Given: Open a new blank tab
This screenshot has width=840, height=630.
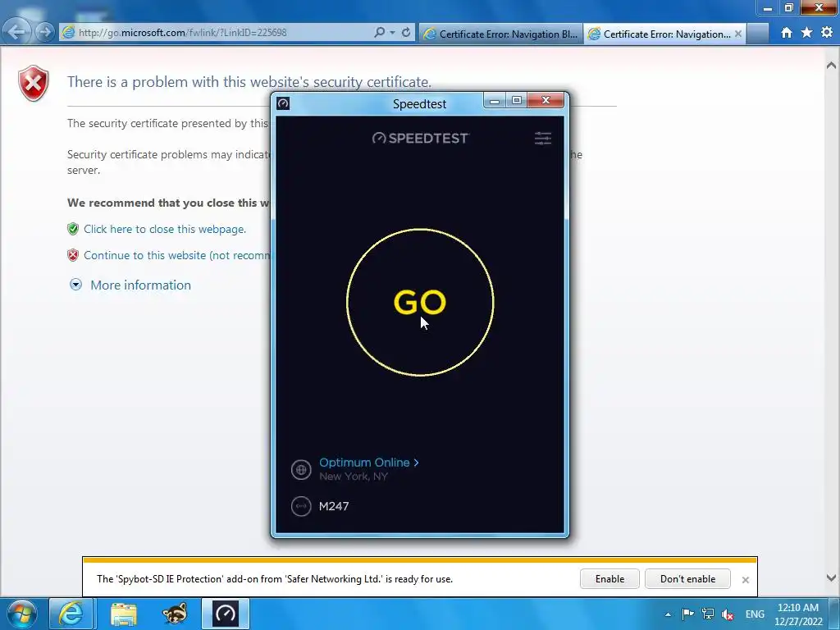Looking at the screenshot, I should pos(758,34).
